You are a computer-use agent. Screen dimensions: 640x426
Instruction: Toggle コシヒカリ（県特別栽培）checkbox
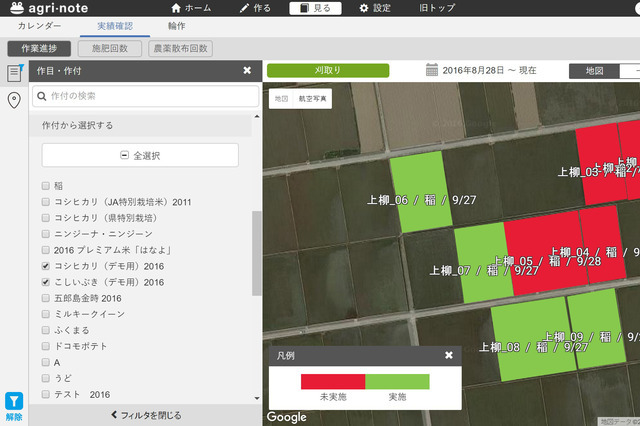[x=46, y=218]
